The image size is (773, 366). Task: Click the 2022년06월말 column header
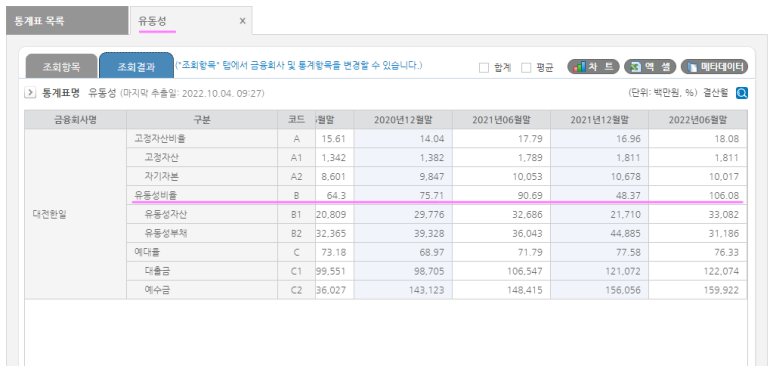tap(698, 120)
